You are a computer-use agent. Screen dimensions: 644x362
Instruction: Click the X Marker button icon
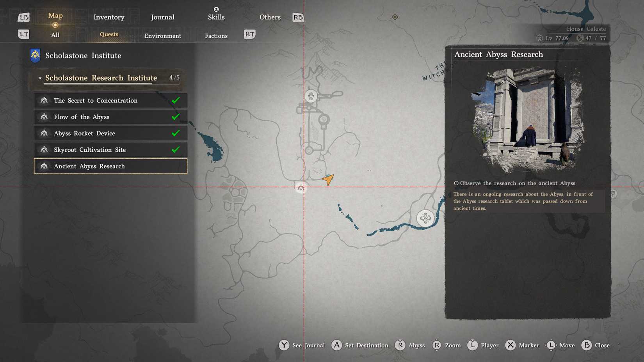510,345
